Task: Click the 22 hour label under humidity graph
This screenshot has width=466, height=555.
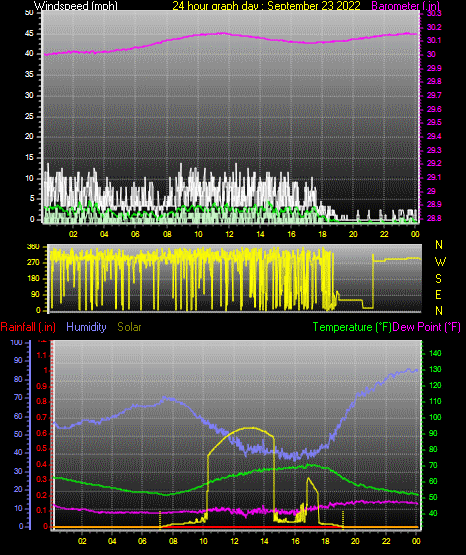Action: click(386, 541)
